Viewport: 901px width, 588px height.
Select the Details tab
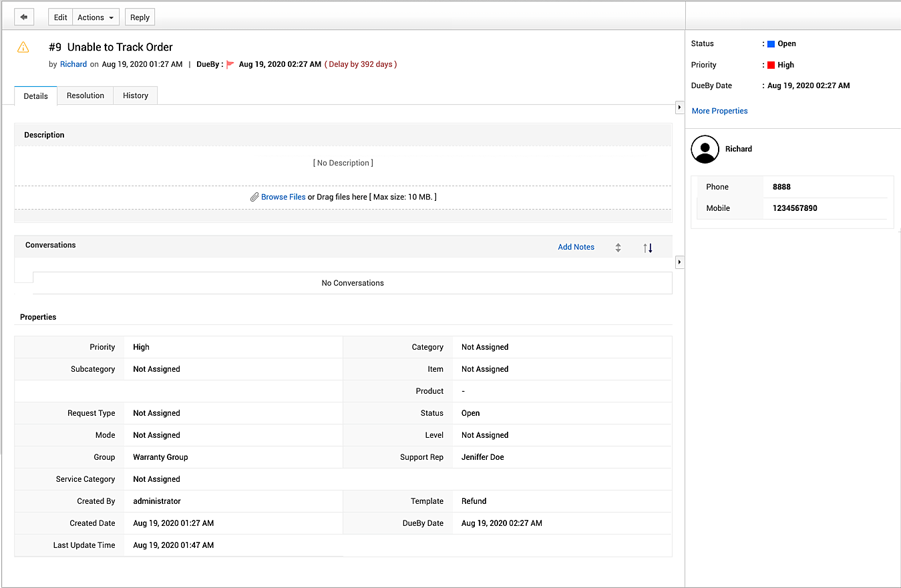[35, 96]
